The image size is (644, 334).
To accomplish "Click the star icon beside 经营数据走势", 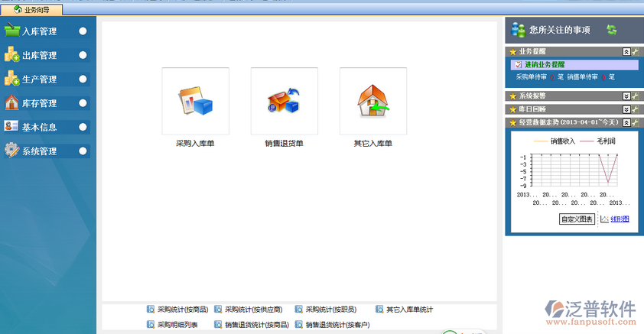I will [512, 123].
